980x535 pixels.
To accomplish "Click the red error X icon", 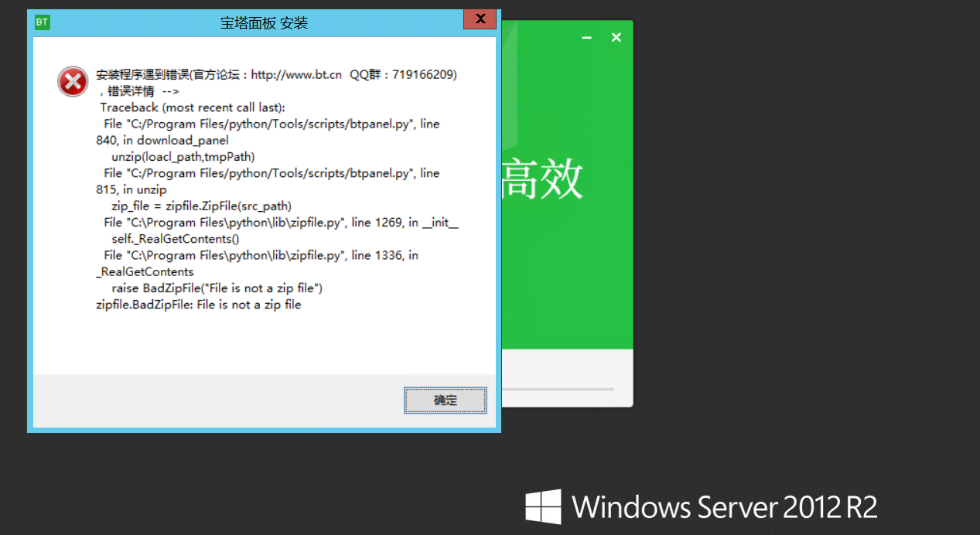I will 73,81.
